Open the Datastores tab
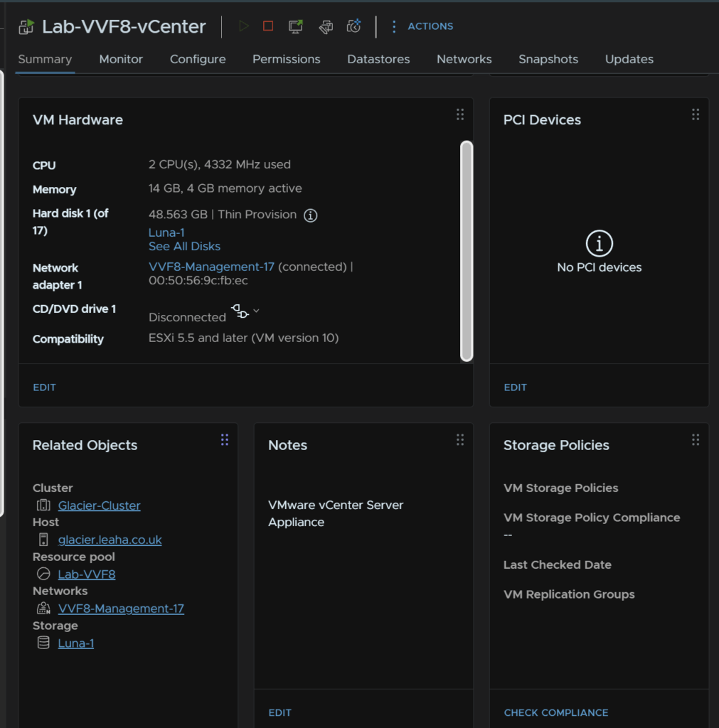 (x=378, y=59)
